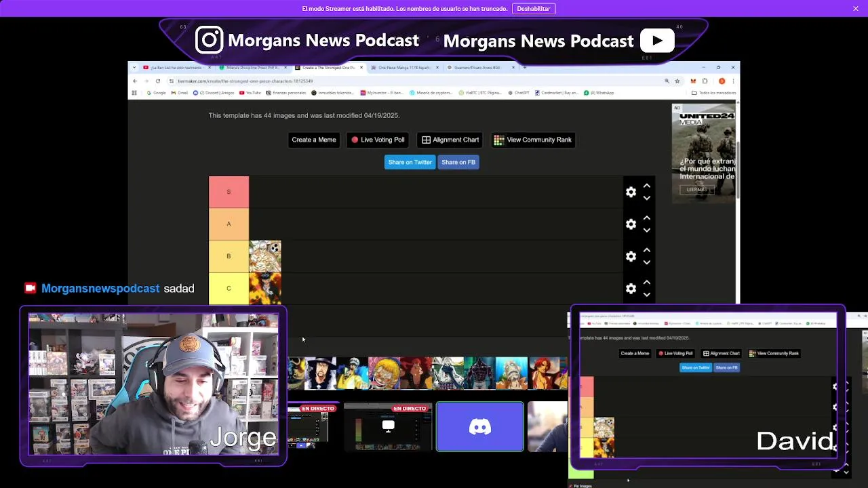
Task: Click Deshabilitar in the streamer mode banner
Action: [x=534, y=9]
